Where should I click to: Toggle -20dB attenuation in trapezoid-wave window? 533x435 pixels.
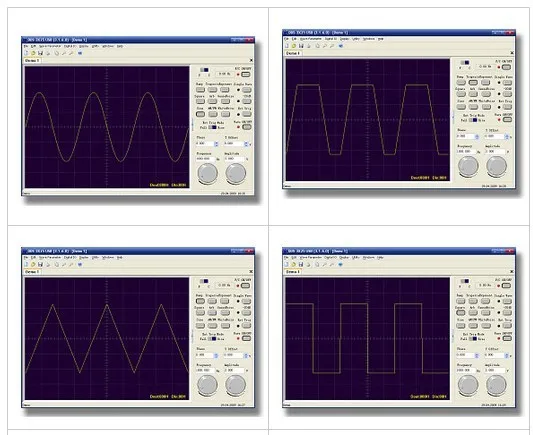pos(508,94)
